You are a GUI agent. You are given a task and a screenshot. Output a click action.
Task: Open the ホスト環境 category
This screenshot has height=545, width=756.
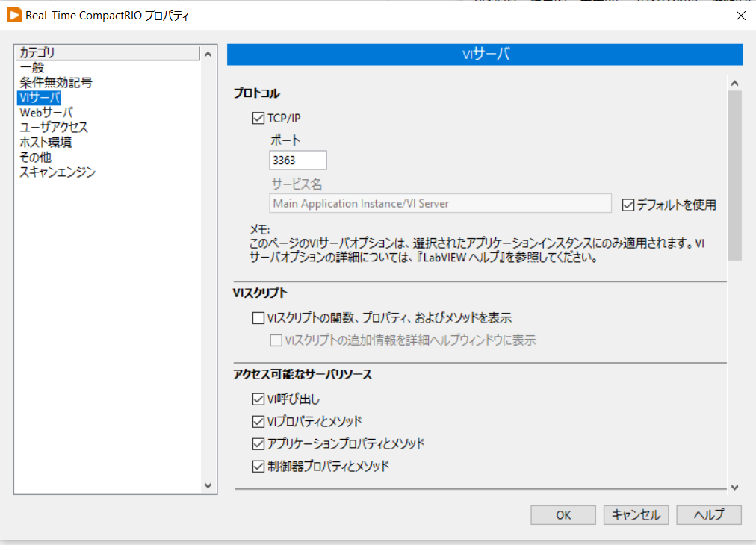(x=46, y=143)
